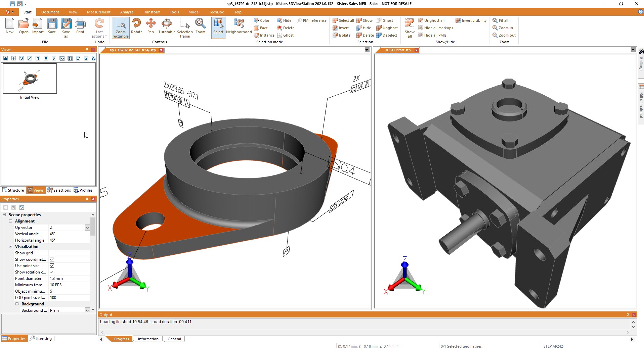Add a new view with the plus icon
The width and height of the screenshot is (644, 348).
click(13, 58)
